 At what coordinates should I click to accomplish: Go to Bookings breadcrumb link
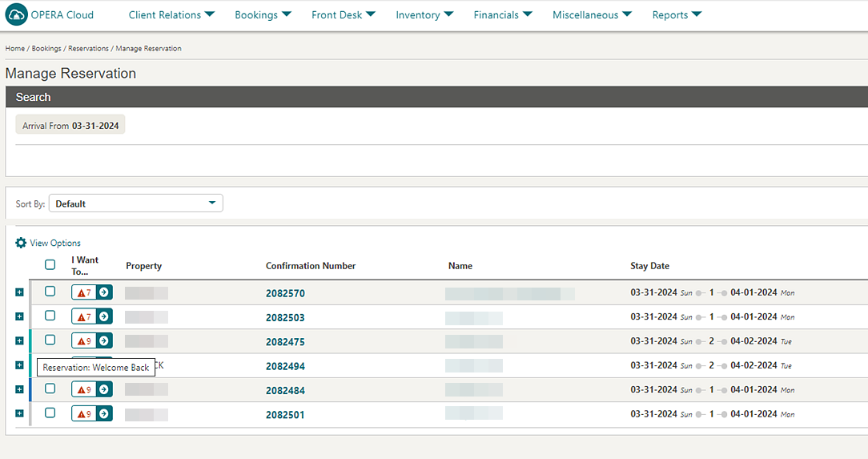pos(46,49)
